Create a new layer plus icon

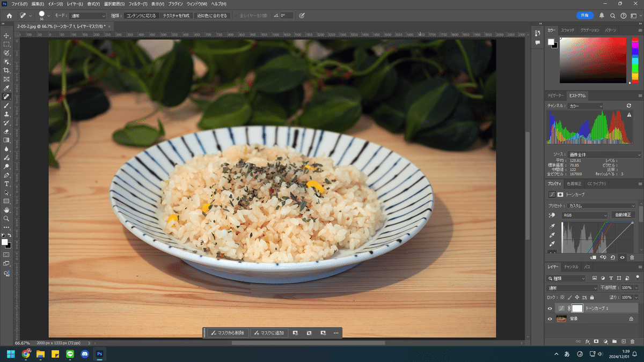[623, 341]
